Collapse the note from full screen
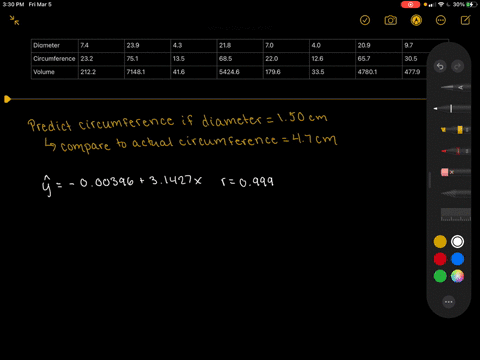This screenshot has width=480, height=360. point(14,20)
